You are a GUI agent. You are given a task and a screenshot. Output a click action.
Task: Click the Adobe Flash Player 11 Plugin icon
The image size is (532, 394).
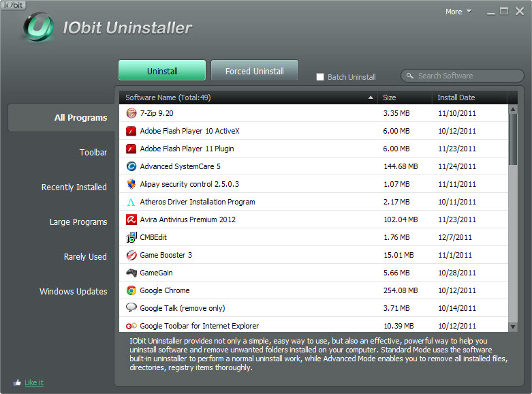pyautogui.click(x=131, y=149)
